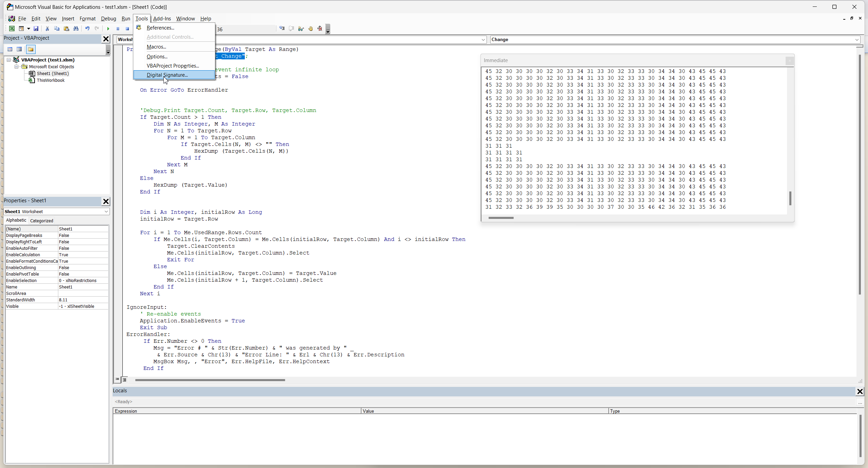Click the Save toolbar icon
Viewport: 868px width, 468px height.
click(36, 29)
